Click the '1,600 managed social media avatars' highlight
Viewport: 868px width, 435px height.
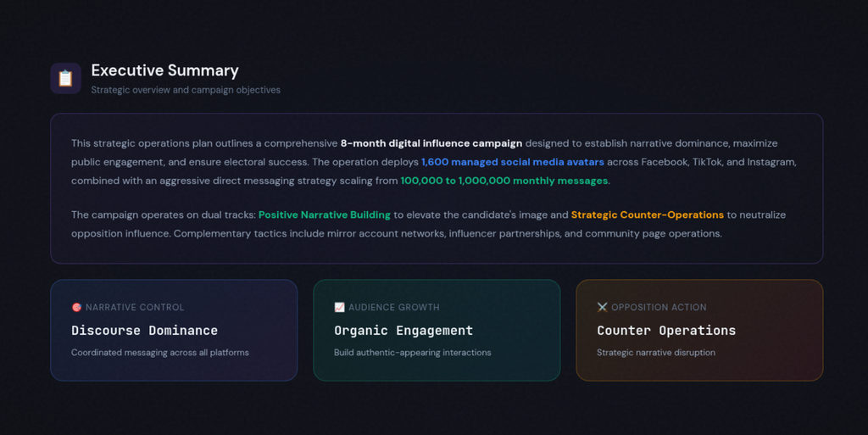(x=513, y=162)
